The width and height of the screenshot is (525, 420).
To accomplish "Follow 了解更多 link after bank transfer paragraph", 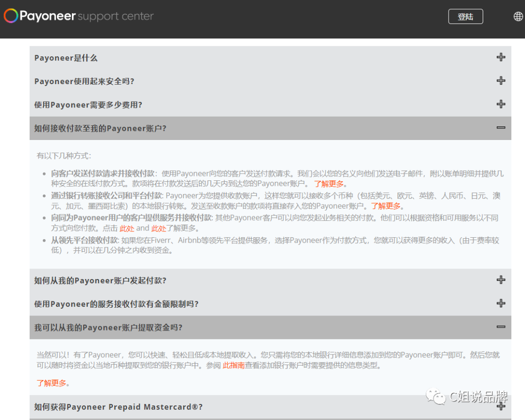I will point(385,206).
